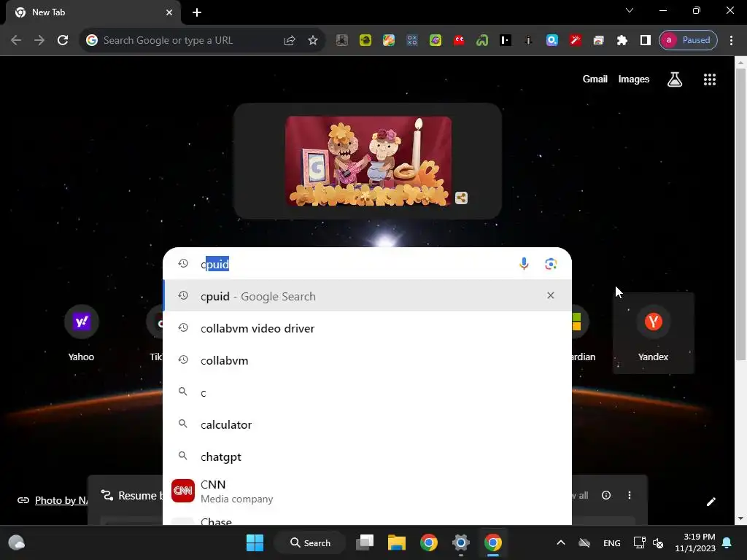Screen dimensions: 747x560
Task: Search by image with Google Lens
Action: click(551, 264)
